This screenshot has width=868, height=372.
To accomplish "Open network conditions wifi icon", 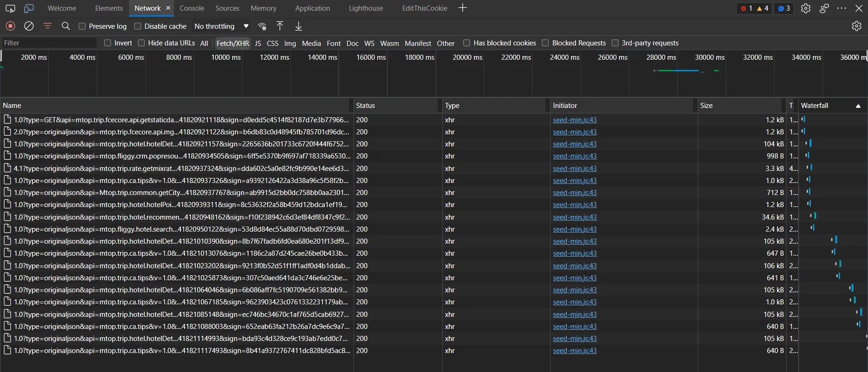I will (x=262, y=26).
